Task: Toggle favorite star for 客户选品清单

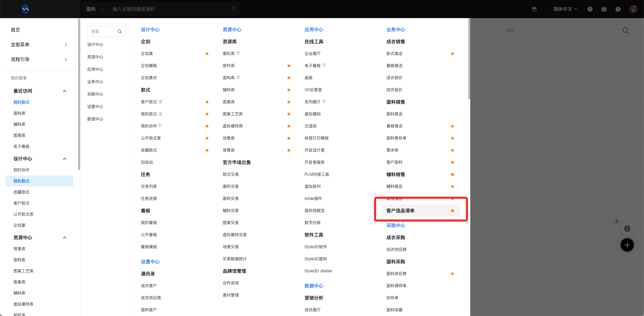Action: (x=452, y=211)
